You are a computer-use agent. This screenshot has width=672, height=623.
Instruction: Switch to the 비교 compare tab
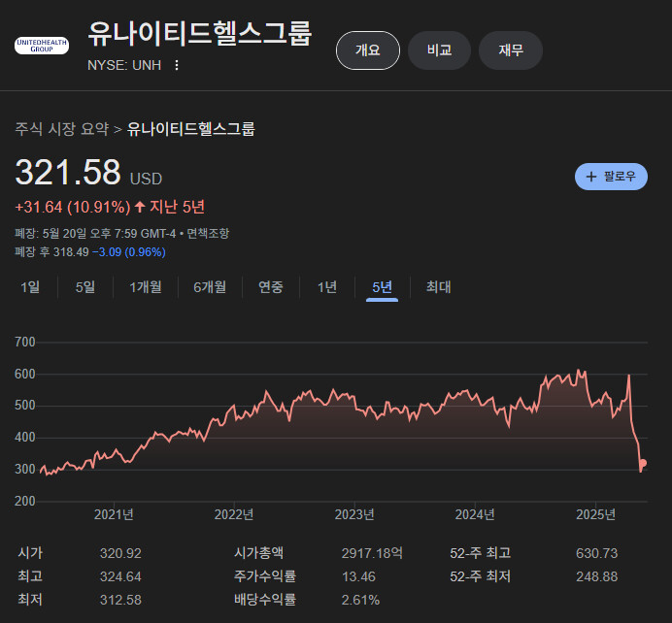tap(439, 50)
